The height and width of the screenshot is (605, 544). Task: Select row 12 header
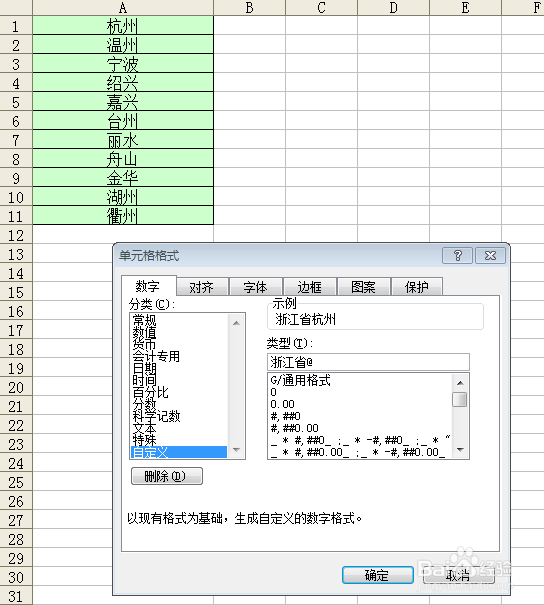(x=16, y=235)
